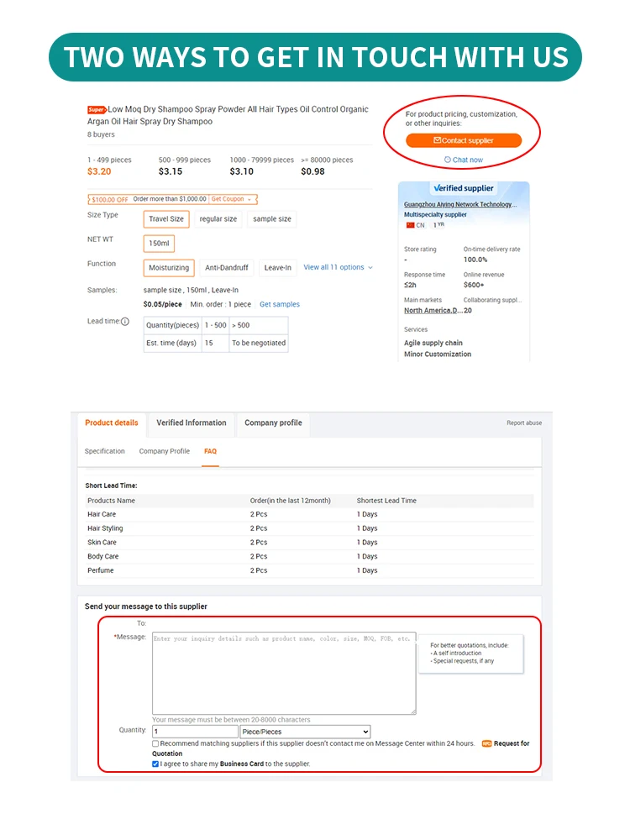Select the Travel Size option

pyautogui.click(x=166, y=219)
